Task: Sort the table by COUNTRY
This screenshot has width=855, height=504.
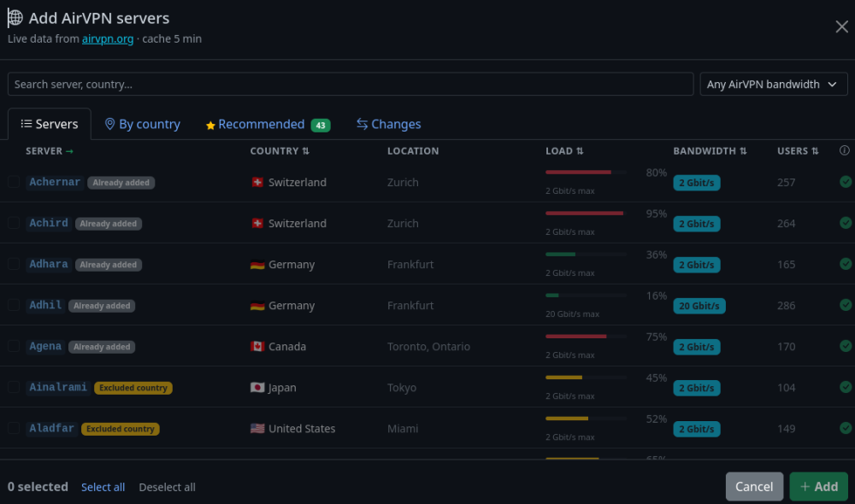Action: pyautogui.click(x=280, y=151)
